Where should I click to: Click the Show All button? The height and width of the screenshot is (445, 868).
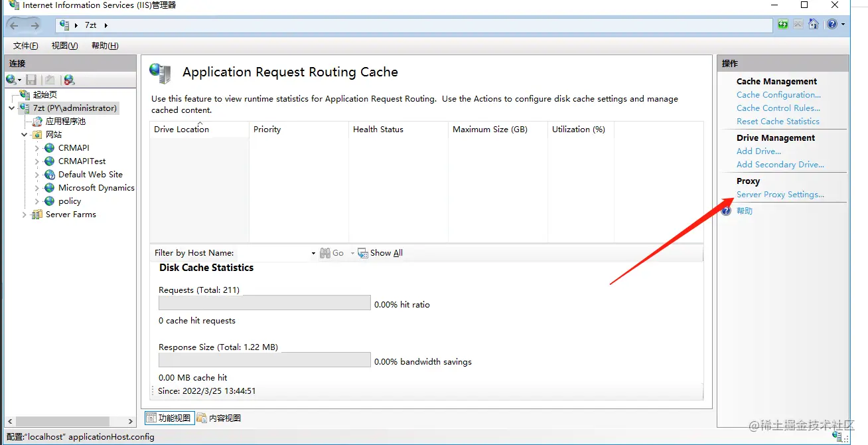click(x=380, y=253)
